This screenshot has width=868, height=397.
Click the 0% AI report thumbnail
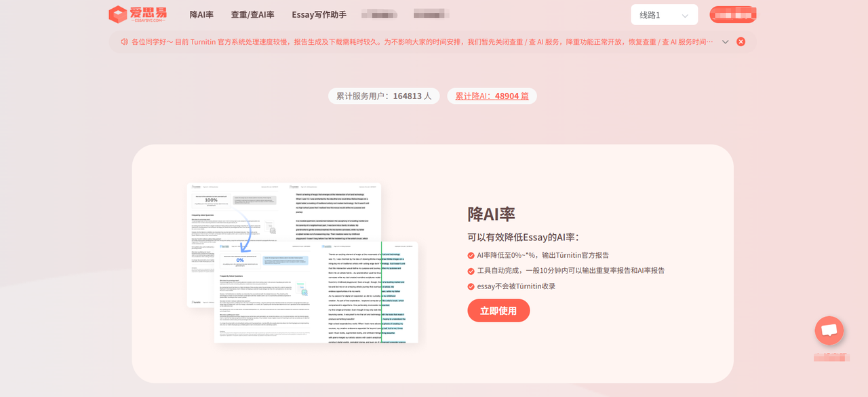(x=316, y=292)
